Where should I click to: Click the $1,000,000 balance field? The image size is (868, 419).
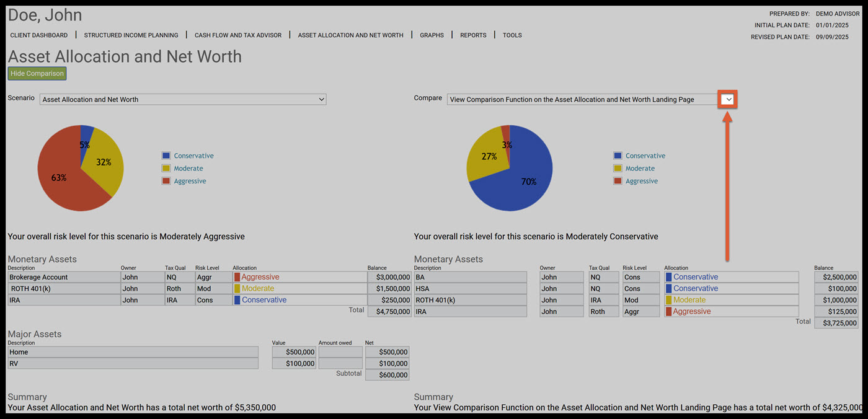(836, 300)
